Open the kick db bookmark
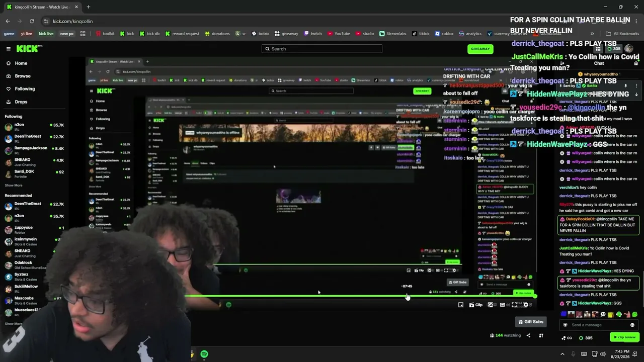 [x=149, y=34]
